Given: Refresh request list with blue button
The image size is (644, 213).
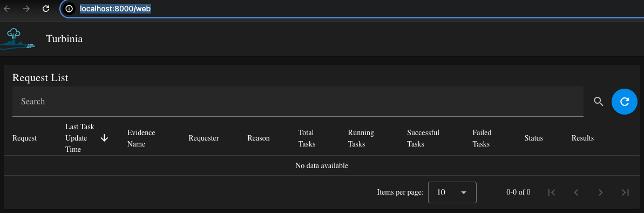Looking at the screenshot, I should 624,102.
